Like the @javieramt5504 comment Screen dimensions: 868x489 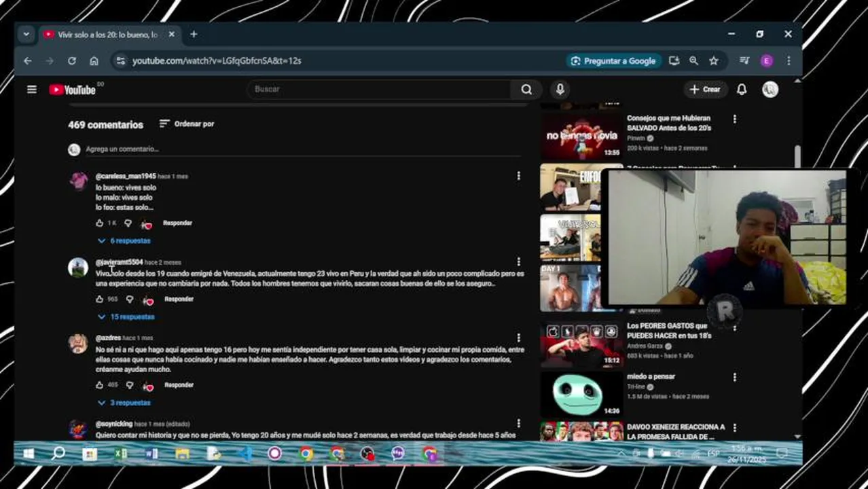point(100,299)
